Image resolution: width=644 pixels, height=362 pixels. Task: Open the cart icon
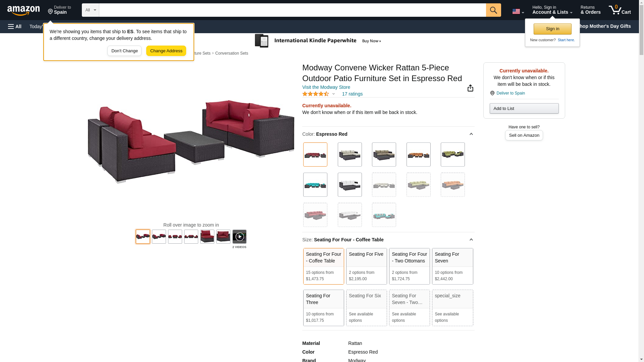(x=620, y=10)
